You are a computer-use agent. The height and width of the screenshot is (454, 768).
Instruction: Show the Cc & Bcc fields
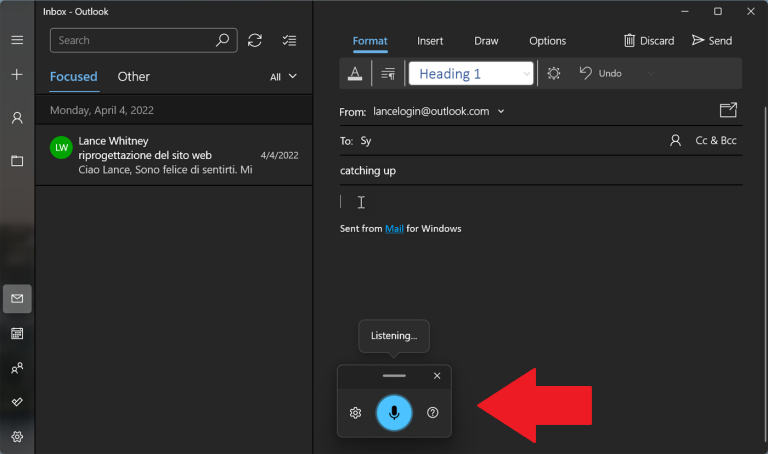coord(716,141)
